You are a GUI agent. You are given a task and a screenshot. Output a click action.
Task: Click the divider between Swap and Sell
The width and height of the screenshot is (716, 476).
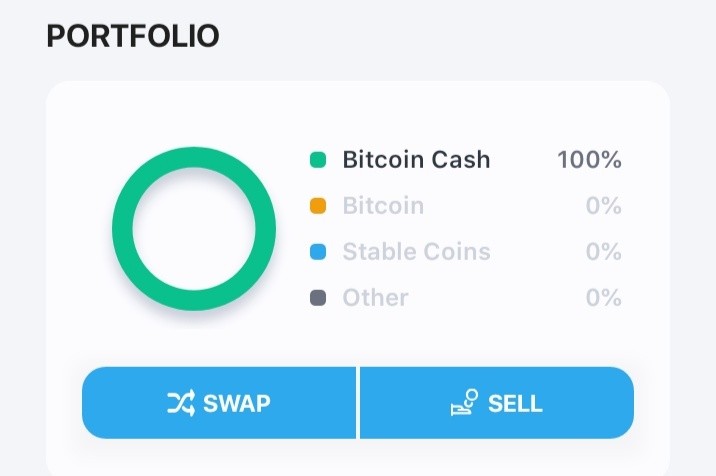[x=358, y=402]
